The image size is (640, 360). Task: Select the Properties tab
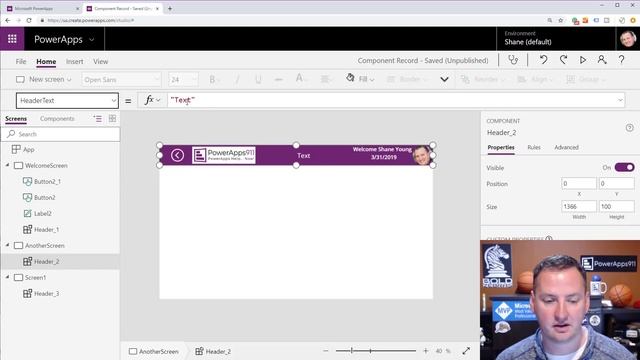tap(501, 147)
